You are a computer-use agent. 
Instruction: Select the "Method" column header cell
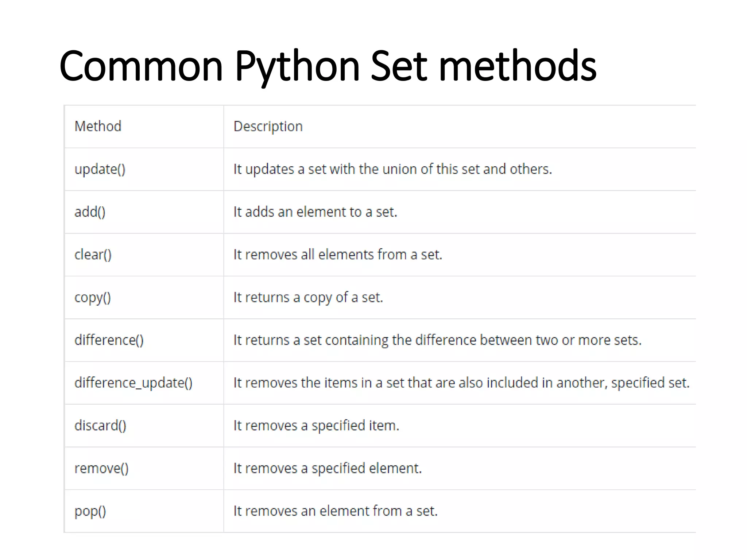point(98,127)
